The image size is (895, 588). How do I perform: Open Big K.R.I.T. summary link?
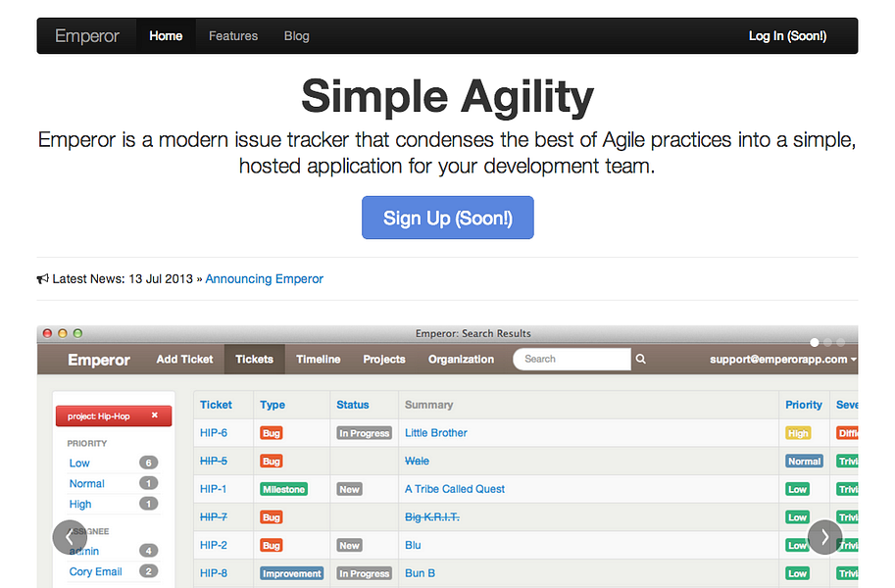tap(432, 516)
